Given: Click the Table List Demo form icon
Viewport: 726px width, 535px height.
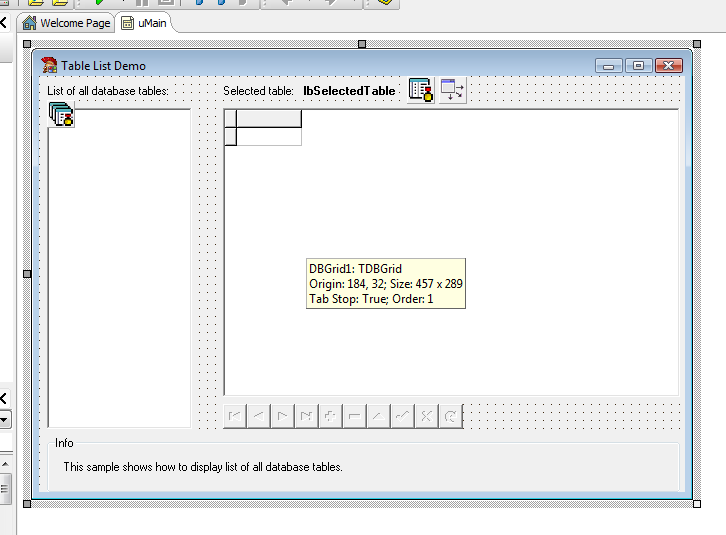Looking at the screenshot, I should [x=49, y=66].
